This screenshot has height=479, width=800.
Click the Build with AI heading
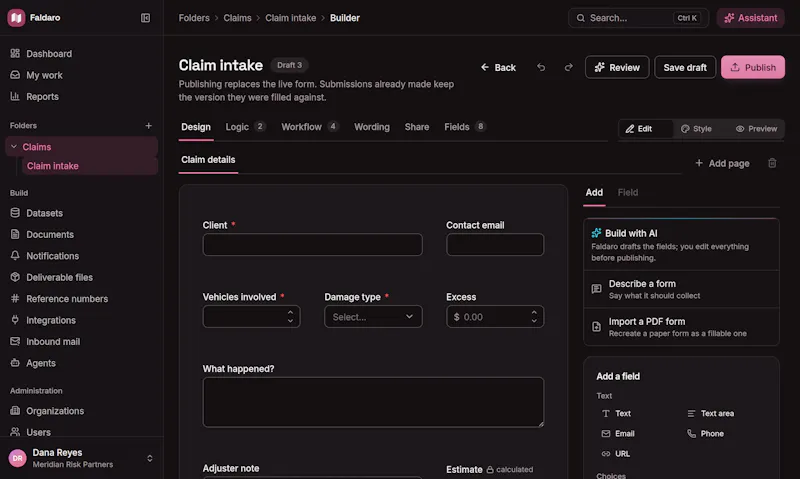(631, 233)
